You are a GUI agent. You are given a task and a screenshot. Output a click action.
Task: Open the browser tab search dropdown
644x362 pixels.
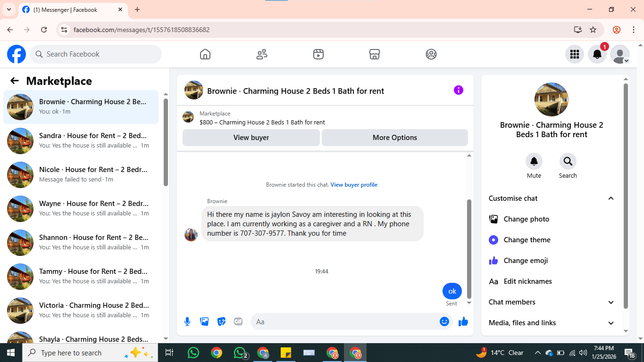pos(8,9)
